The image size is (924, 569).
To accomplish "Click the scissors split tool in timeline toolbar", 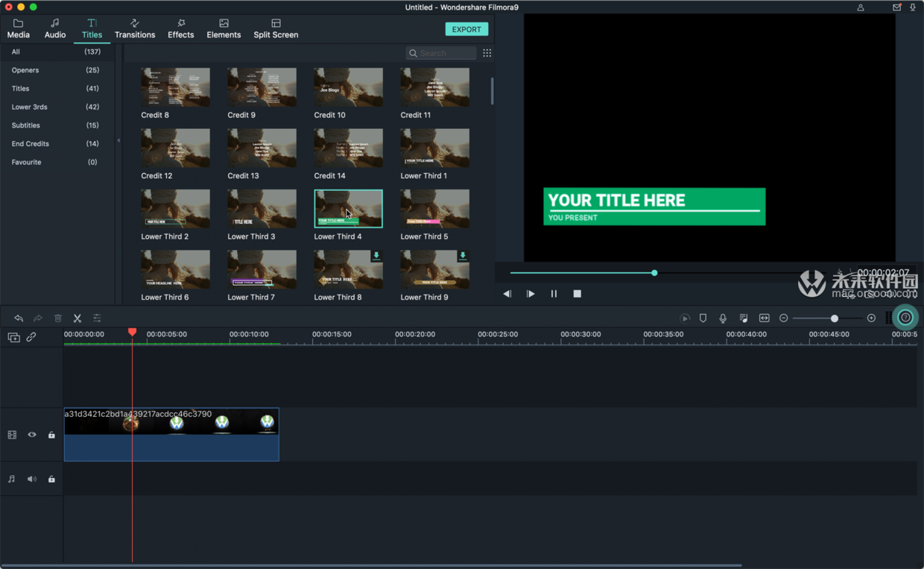I will pos(77,318).
